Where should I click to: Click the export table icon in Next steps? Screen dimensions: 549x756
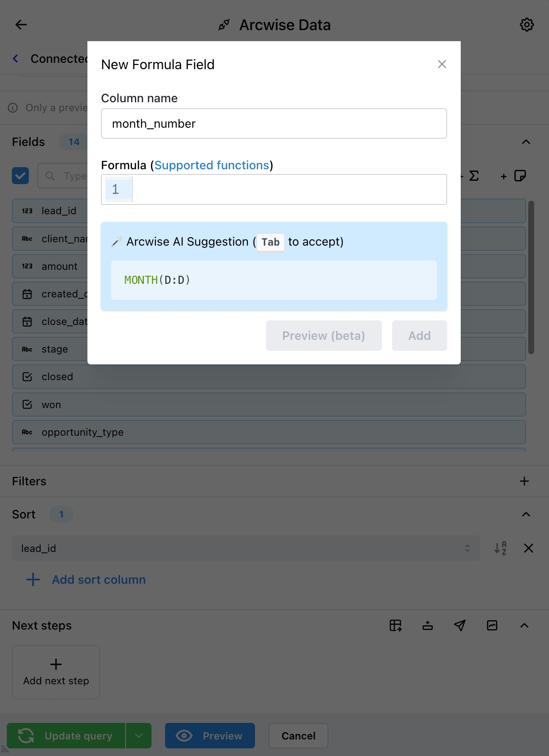pos(395,625)
